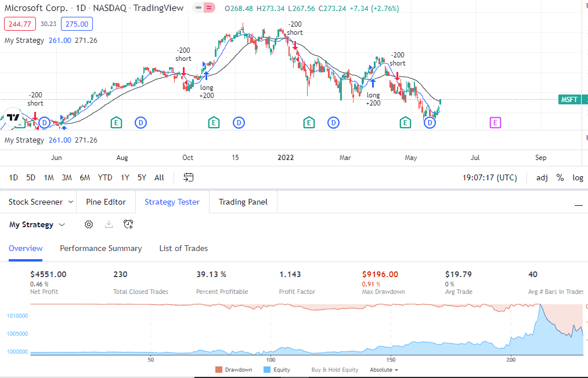
Task: Click the dividend D marker near August
Action: point(140,122)
